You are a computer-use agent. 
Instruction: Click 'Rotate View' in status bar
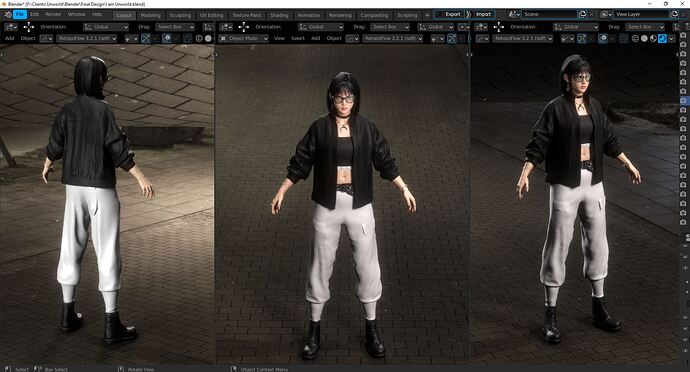click(x=140, y=369)
